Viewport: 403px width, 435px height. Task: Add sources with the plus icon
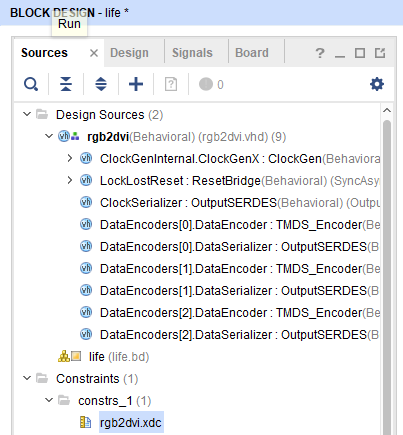coord(136,84)
